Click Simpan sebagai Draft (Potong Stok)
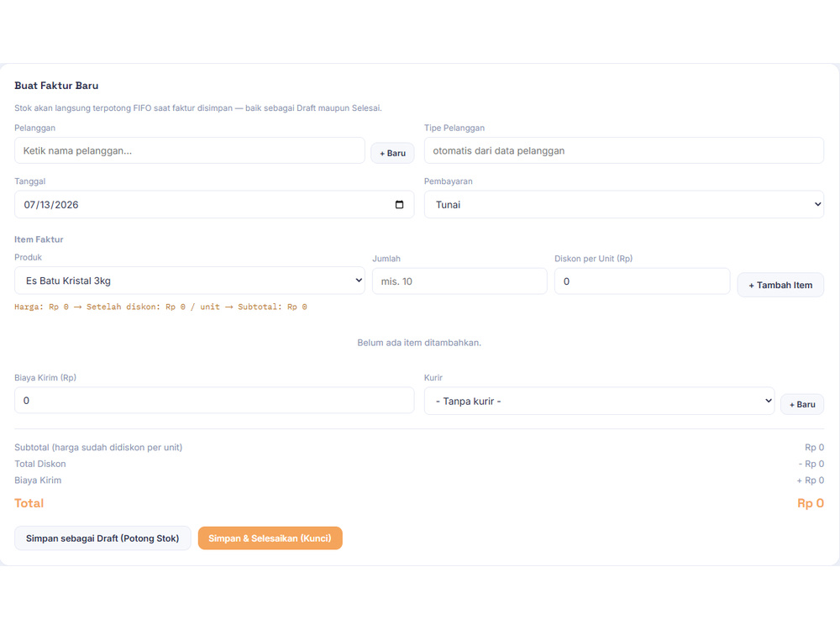 [102, 538]
